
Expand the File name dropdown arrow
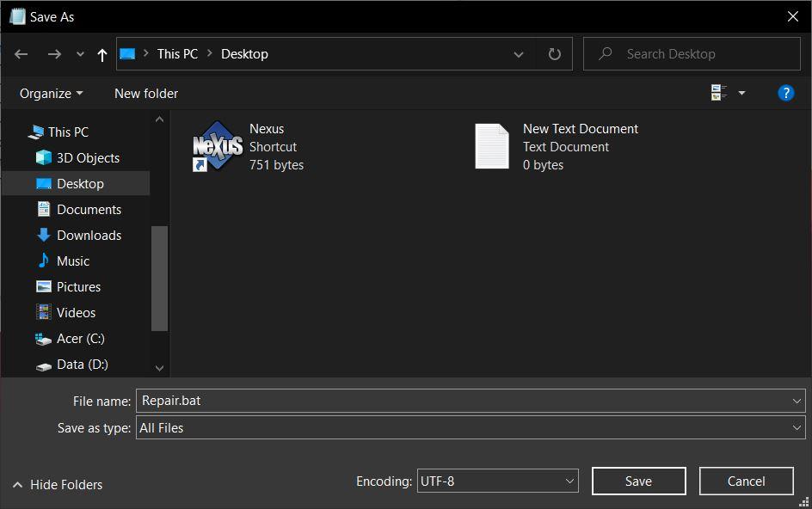[797, 401]
